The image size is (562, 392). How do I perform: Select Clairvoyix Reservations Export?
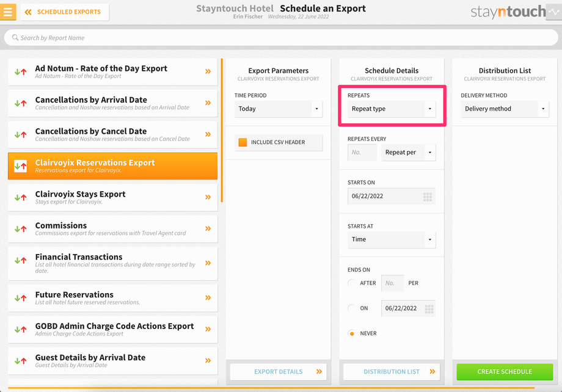tap(112, 166)
